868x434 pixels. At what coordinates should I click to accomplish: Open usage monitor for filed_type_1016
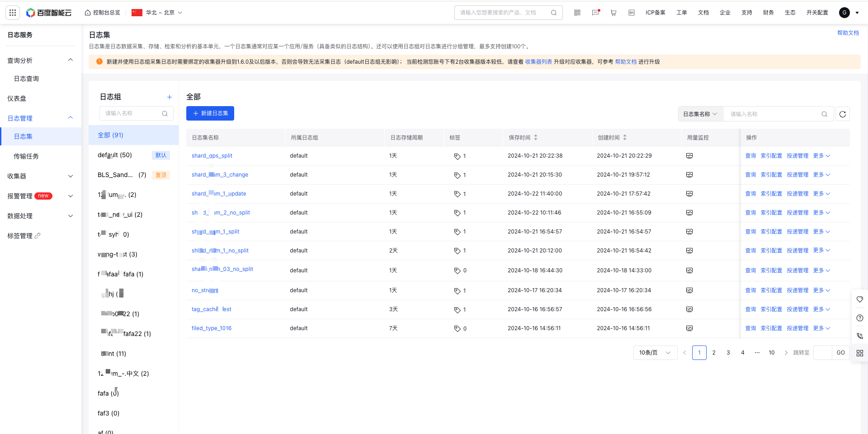coord(689,328)
